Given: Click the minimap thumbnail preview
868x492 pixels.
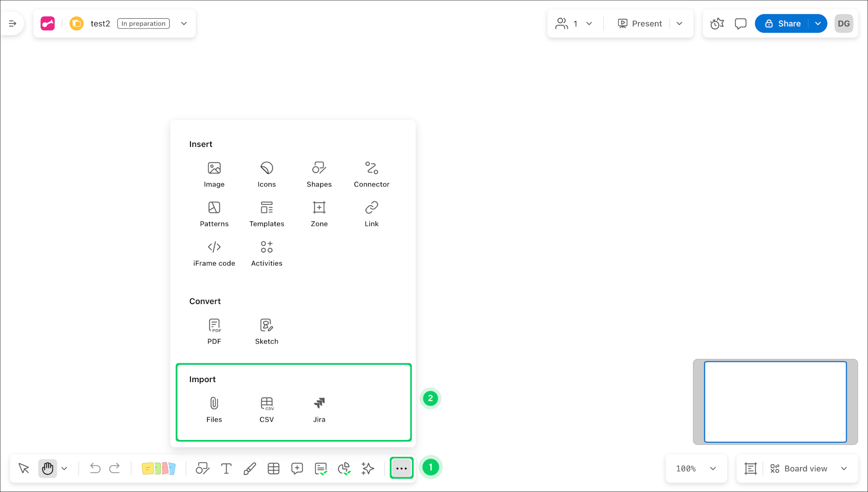Looking at the screenshot, I should coord(775,401).
